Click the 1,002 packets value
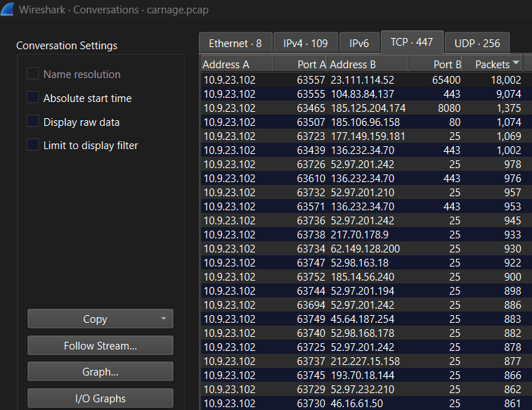This screenshot has height=410, width=532. pyautogui.click(x=509, y=150)
